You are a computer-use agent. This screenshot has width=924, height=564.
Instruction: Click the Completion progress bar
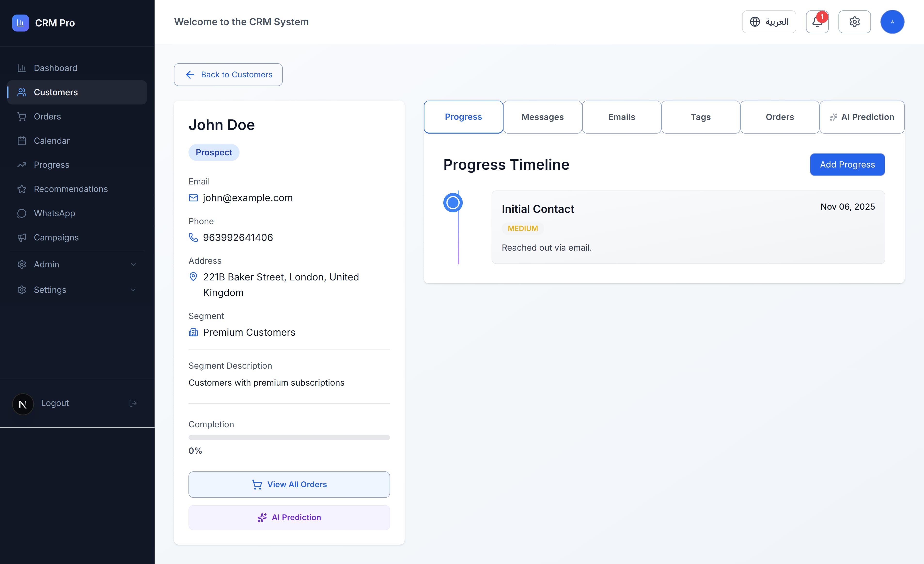coord(289,437)
